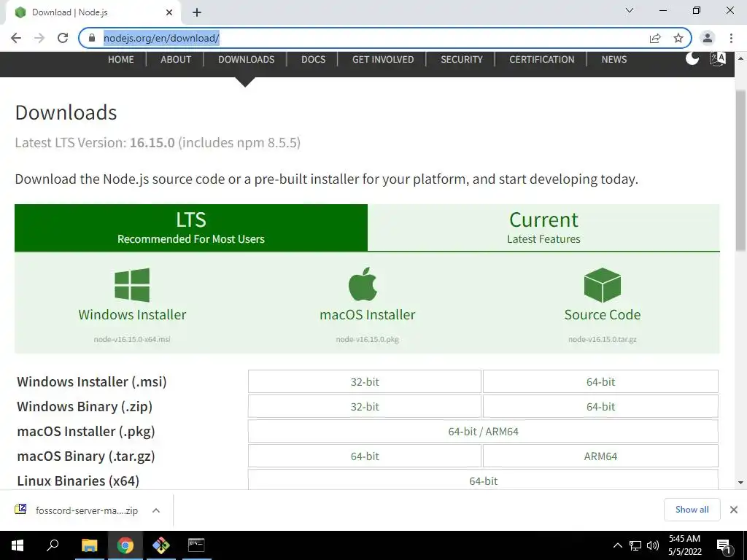This screenshot has width=747, height=560.
Task: Select the LTS tab
Action: coord(191,227)
